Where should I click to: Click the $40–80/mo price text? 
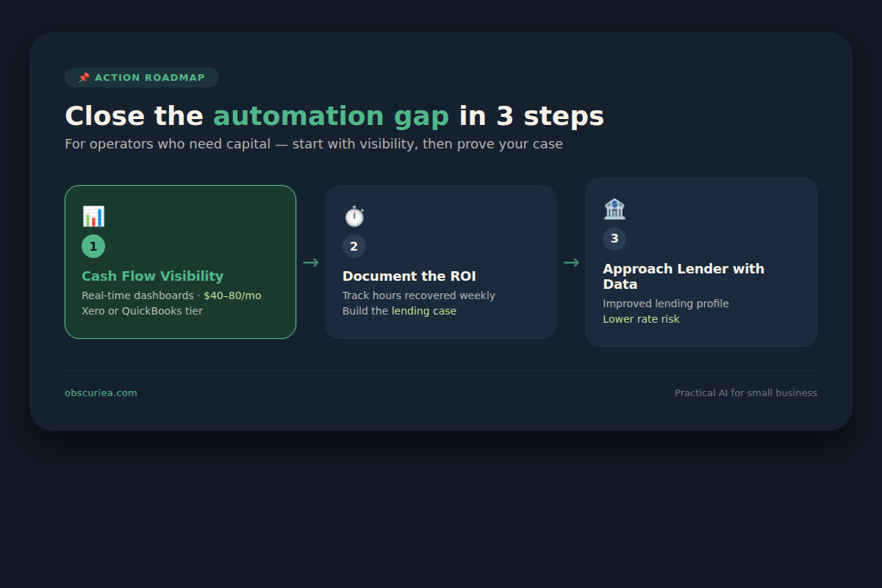coord(232,295)
